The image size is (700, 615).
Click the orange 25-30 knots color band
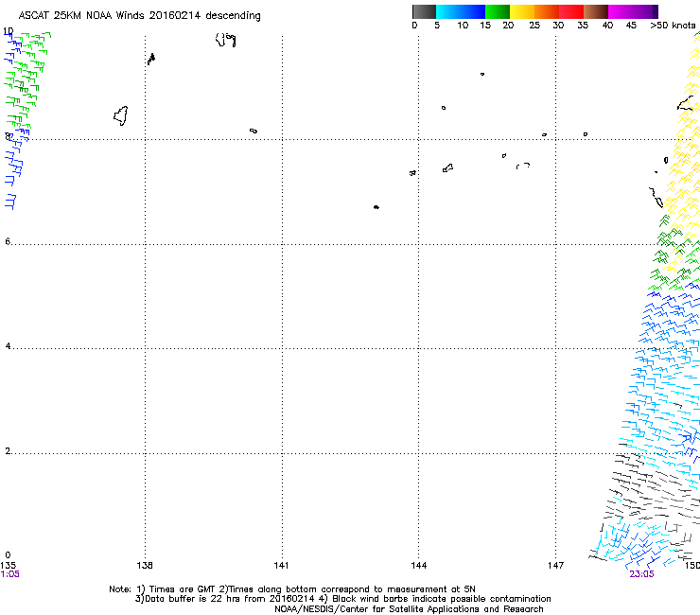click(547, 11)
